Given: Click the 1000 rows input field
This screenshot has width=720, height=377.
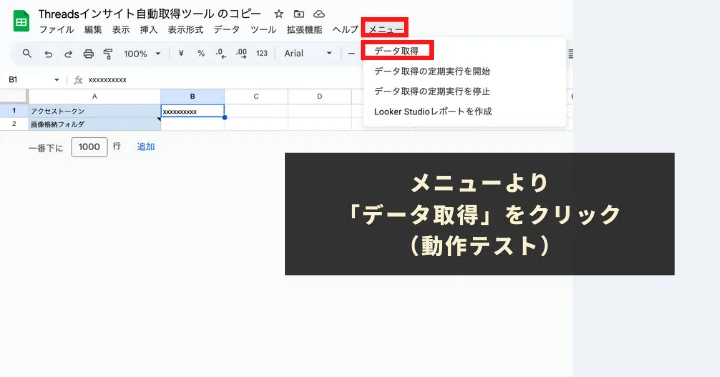Looking at the screenshot, I should [89, 147].
